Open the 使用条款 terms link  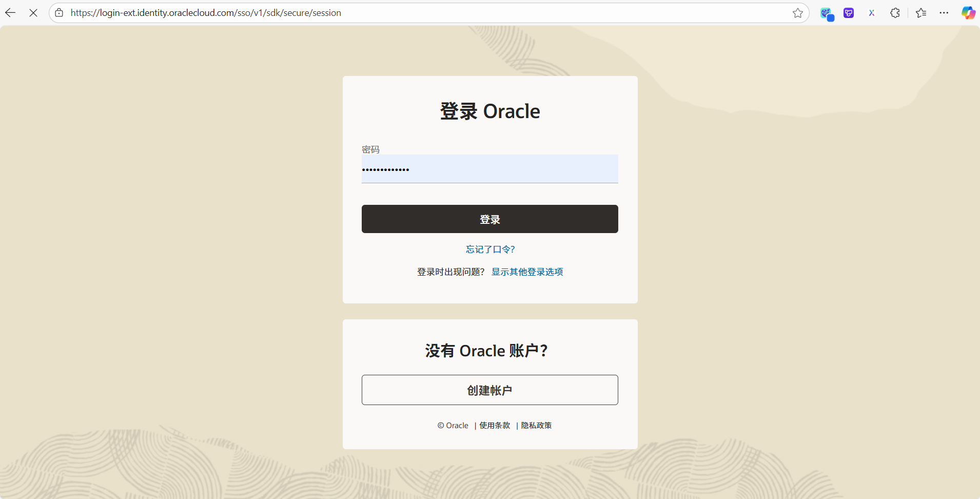(x=495, y=426)
